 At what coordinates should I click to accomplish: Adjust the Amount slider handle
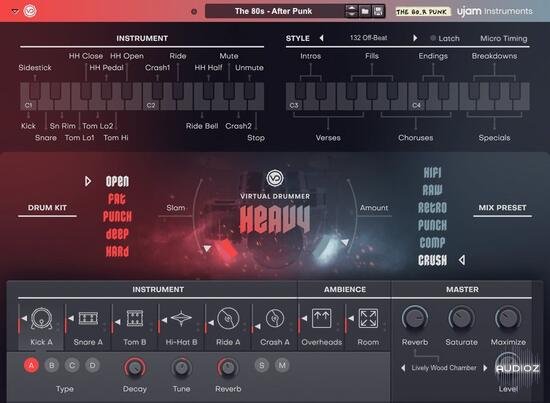click(x=345, y=242)
